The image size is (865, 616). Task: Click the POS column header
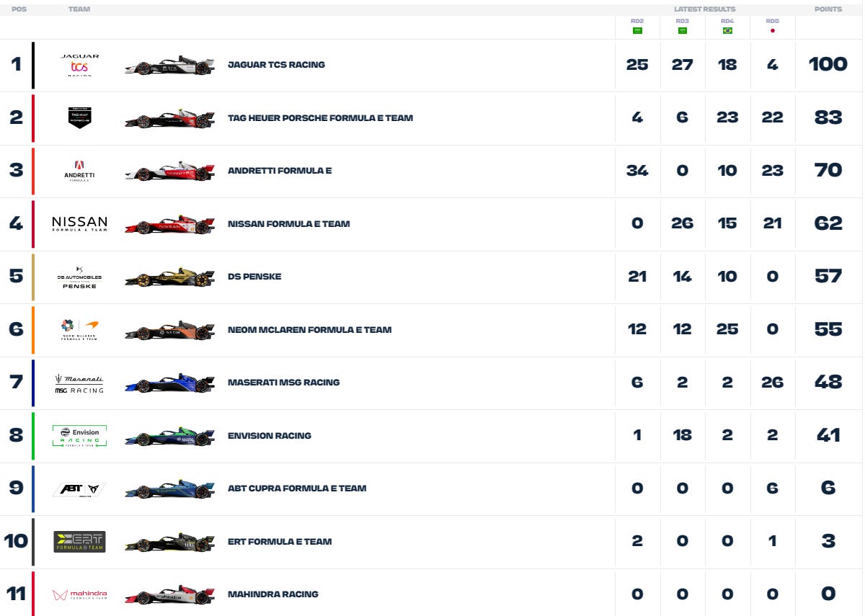coord(19,9)
